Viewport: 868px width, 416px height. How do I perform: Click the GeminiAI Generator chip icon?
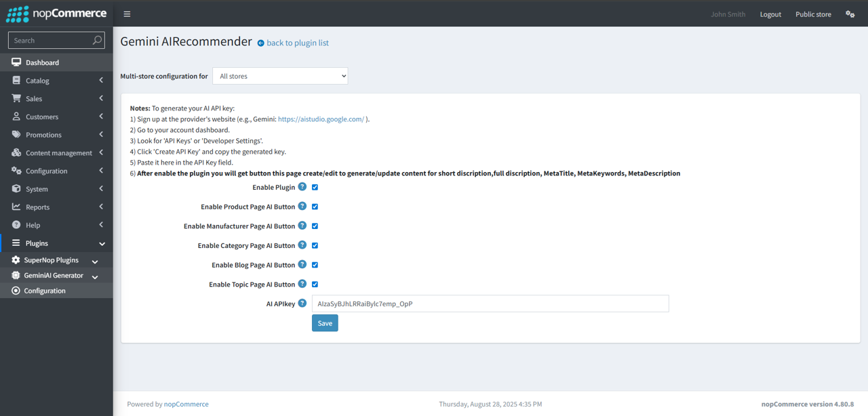(x=16, y=275)
